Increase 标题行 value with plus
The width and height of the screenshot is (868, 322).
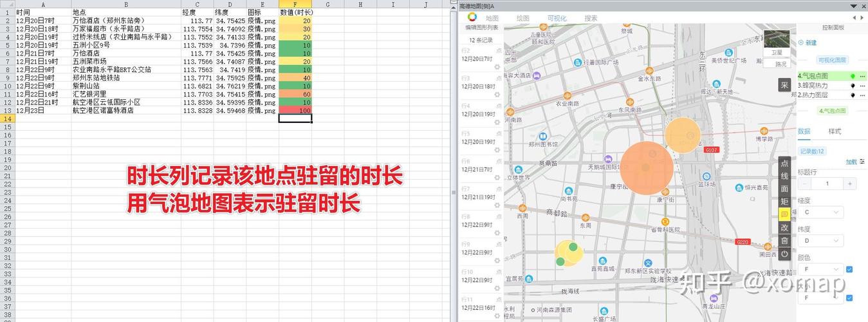pos(850,184)
